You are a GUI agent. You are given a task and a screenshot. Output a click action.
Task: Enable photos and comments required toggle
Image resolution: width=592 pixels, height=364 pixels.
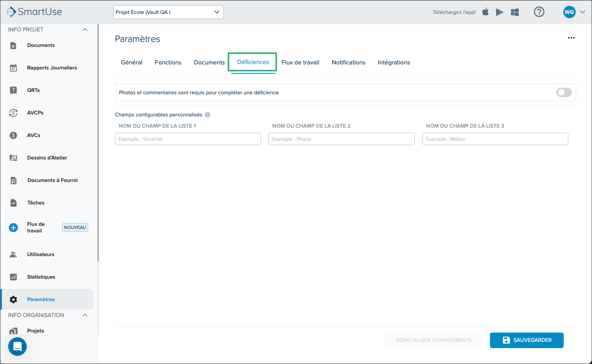point(564,92)
